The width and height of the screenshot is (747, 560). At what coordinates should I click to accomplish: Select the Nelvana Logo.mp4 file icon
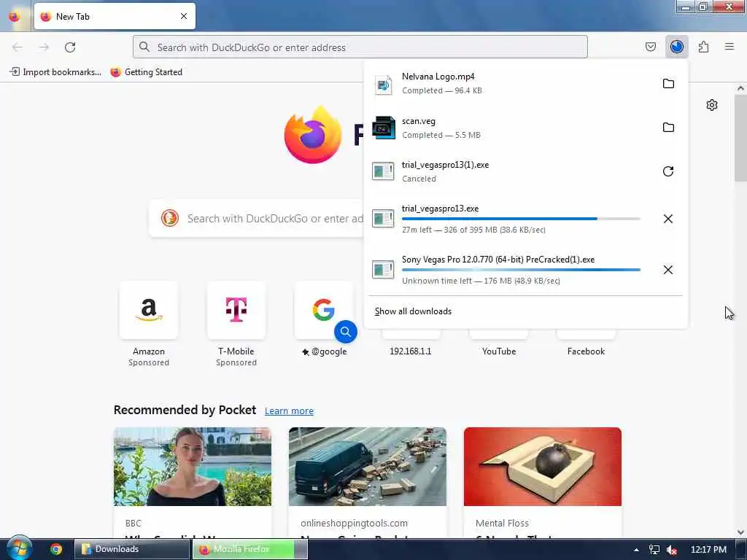pyautogui.click(x=383, y=85)
